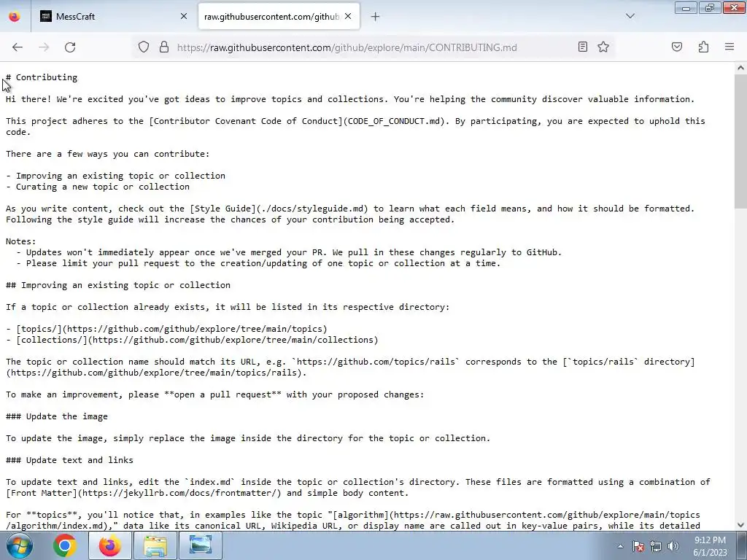Open the Windows Start menu
747x560 pixels.
[x=18, y=545]
